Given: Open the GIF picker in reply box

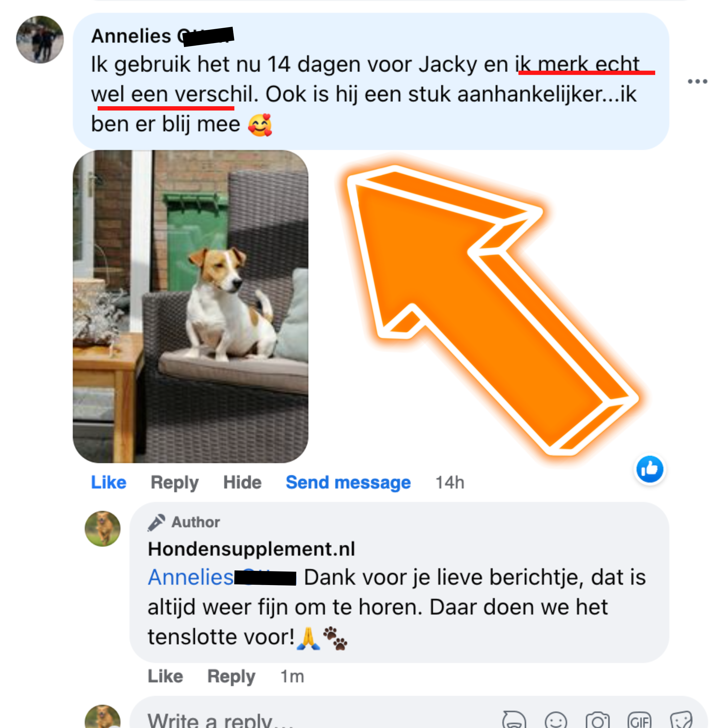Looking at the screenshot, I should coord(639,720).
